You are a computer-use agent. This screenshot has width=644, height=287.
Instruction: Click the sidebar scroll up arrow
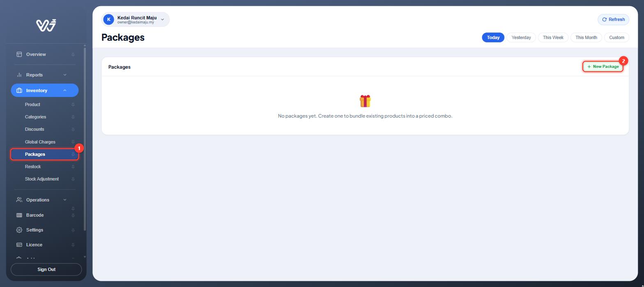click(85, 45)
